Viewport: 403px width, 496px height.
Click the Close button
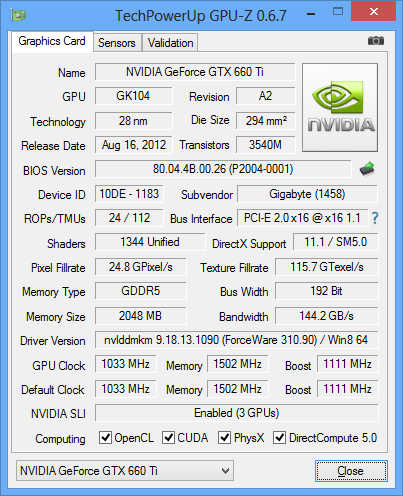coord(351,471)
